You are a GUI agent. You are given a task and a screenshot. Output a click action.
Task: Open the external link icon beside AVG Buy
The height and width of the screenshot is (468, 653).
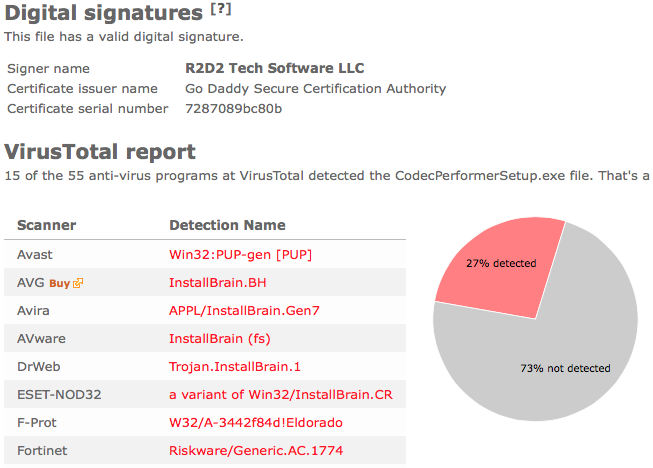click(x=78, y=283)
